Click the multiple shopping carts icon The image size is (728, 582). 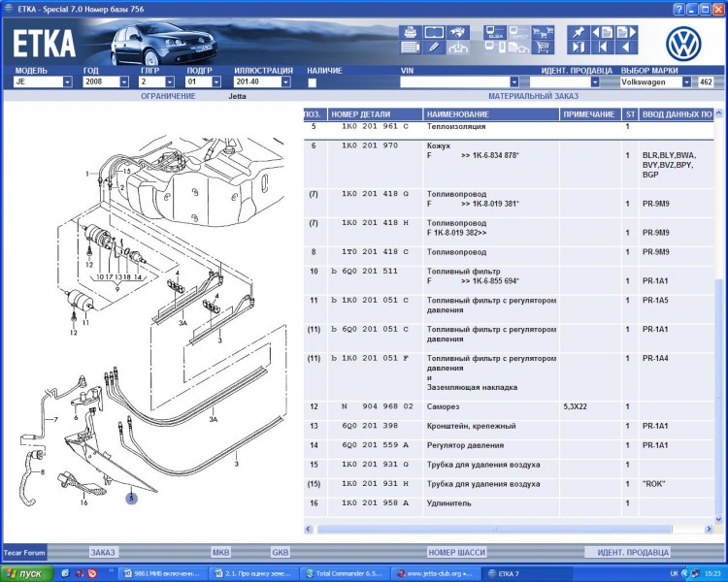click(x=543, y=32)
